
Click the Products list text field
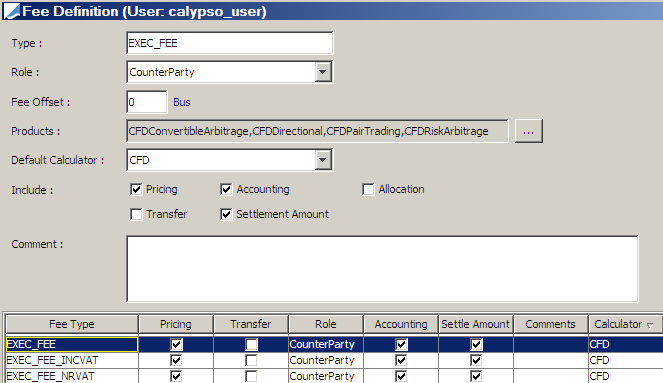(317, 131)
